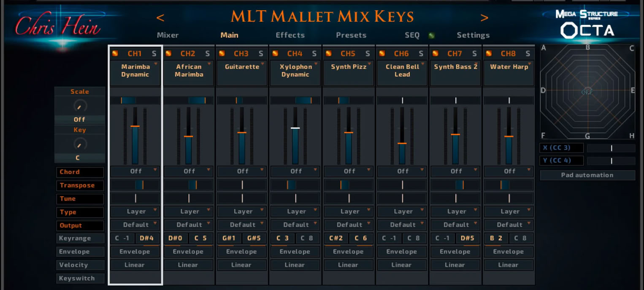Viewport: 644px width, 290px height.
Task: Open Synth Bass 2 instrument dropdown
Action: (x=456, y=73)
